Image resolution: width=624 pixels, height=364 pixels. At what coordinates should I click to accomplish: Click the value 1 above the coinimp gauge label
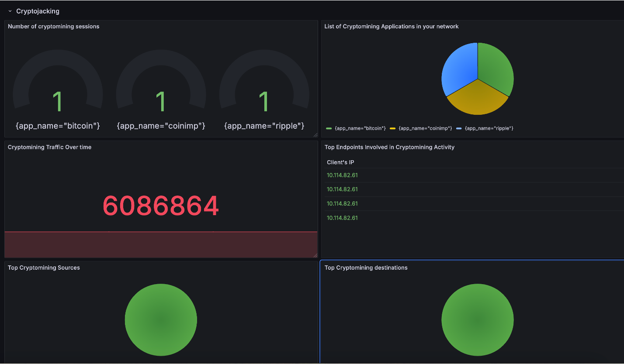(x=161, y=102)
